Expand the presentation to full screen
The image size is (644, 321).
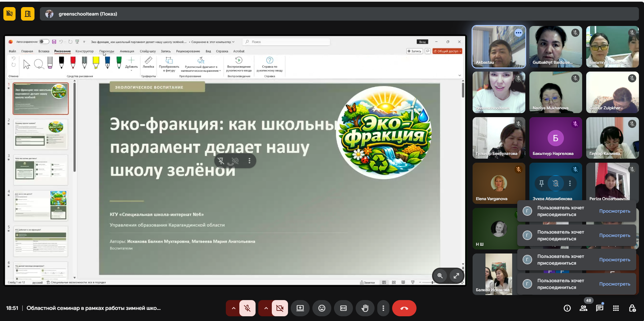tap(456, 275)
